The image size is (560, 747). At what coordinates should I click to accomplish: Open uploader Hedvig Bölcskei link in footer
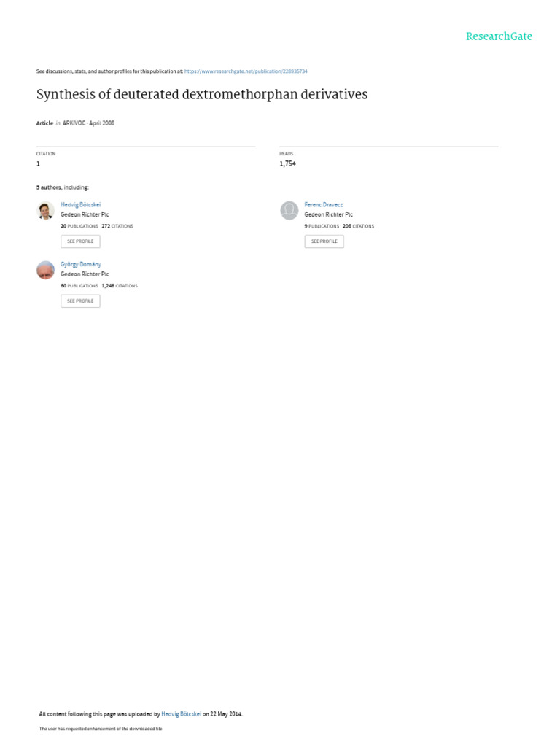coord(181,714)
